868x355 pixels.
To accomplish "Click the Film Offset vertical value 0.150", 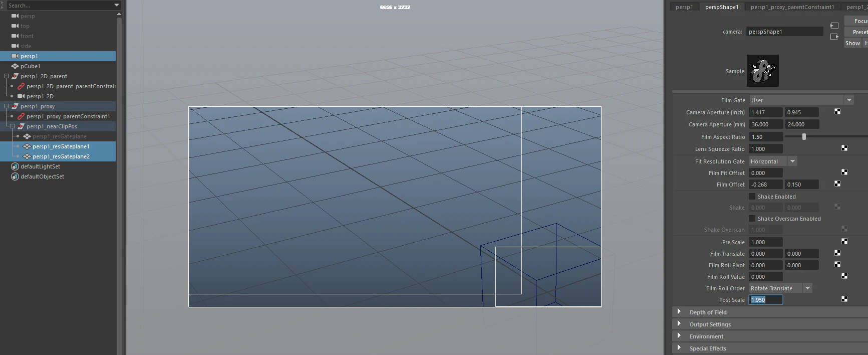I will click(802, 185).
